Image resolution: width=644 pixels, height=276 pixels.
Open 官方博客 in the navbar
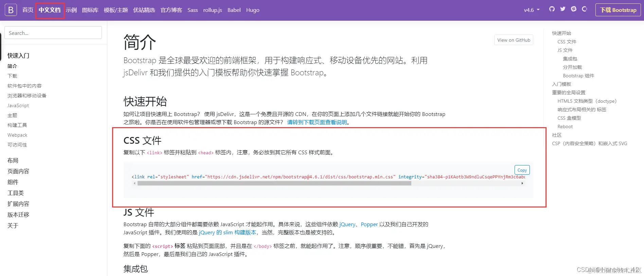(171, 10)
